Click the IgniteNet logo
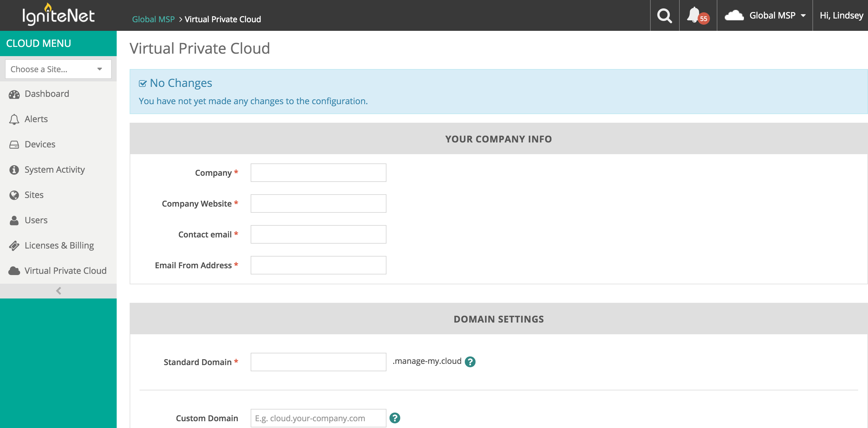This screenshot has width=868, height=428. 58,14
